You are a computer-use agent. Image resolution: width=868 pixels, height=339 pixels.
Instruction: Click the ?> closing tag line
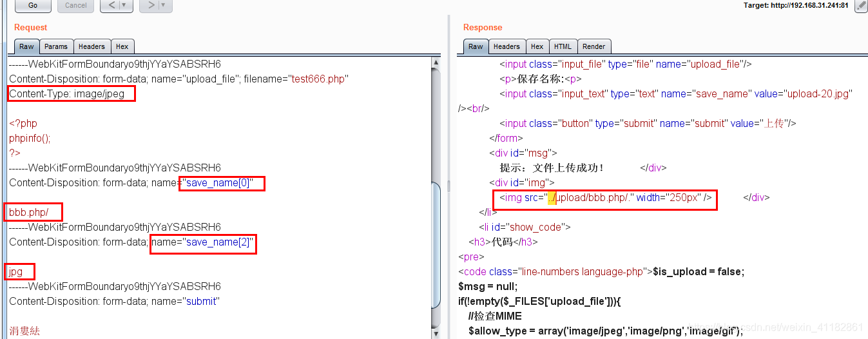coord(15,153)
